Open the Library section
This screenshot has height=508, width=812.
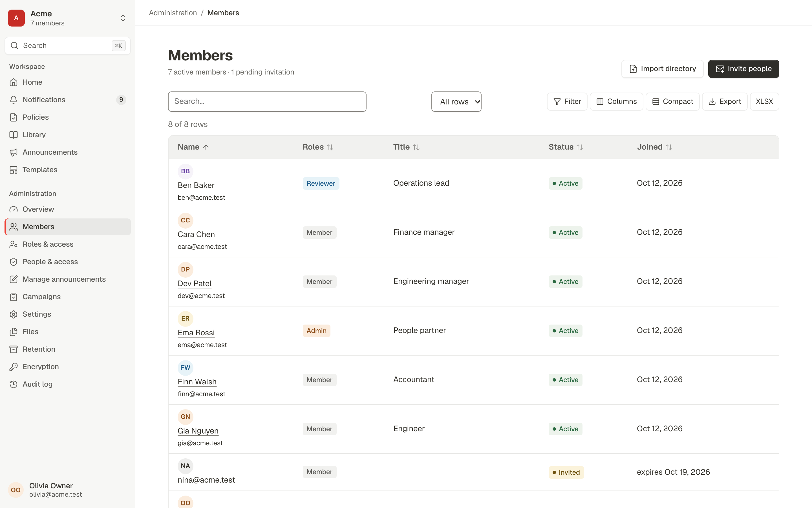[67, 135]
